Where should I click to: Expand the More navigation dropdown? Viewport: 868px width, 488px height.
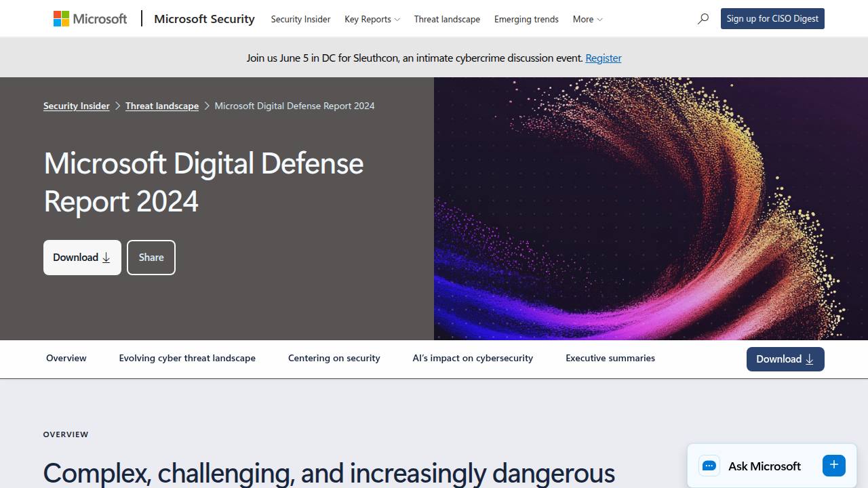[587, 19]
